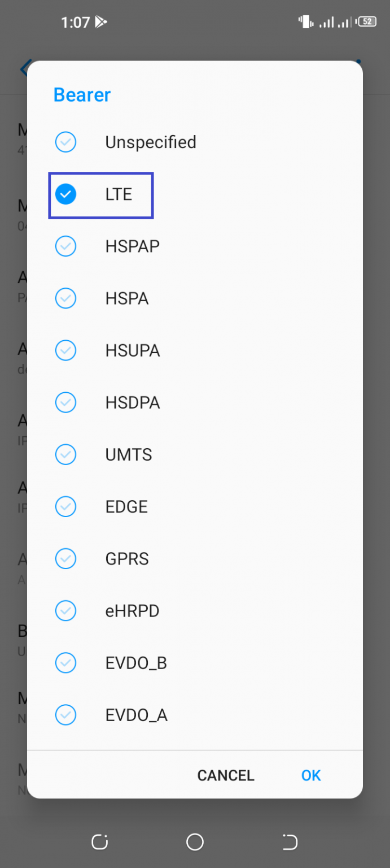Confirm bearer selection with OK
This screenshot has width=390, height=868.
(x=311, y=775)
